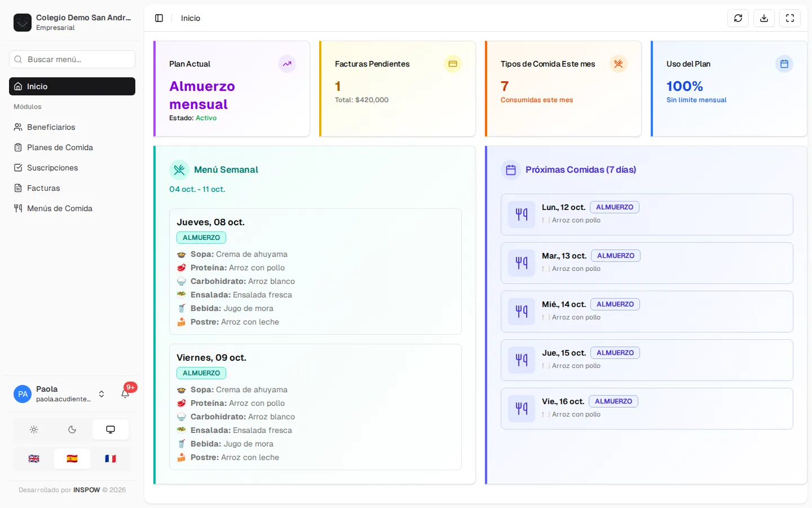Go to Inicio in sidebar

72,86
